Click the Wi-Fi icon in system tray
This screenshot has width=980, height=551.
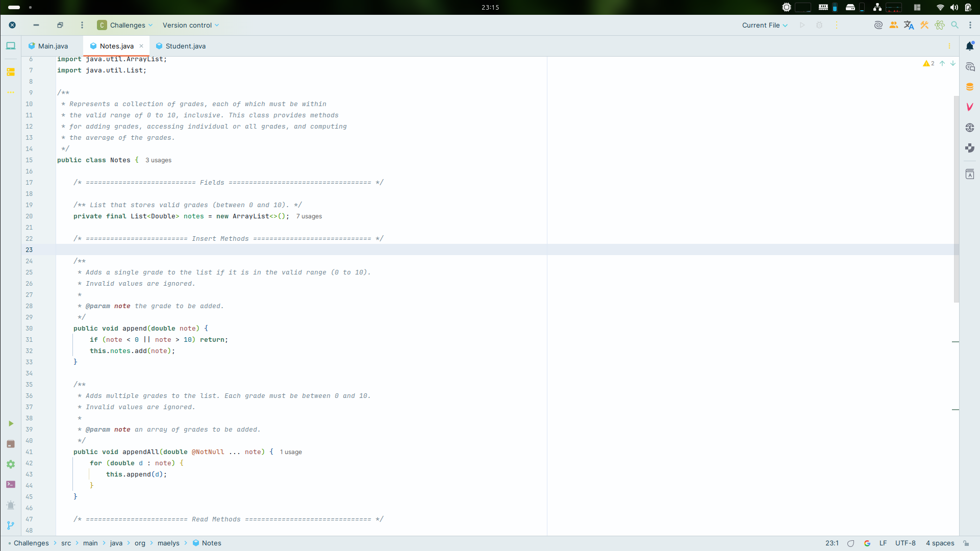tap(940, 7)
